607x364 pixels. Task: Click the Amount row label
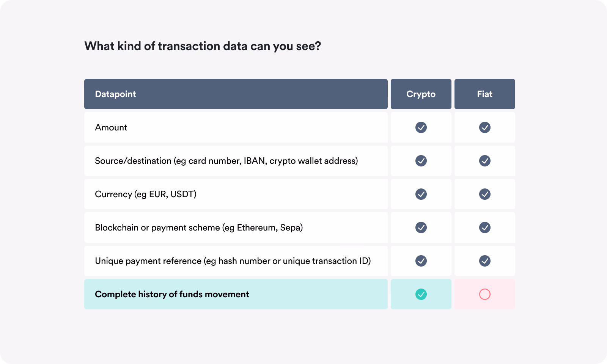pos(111,127)
